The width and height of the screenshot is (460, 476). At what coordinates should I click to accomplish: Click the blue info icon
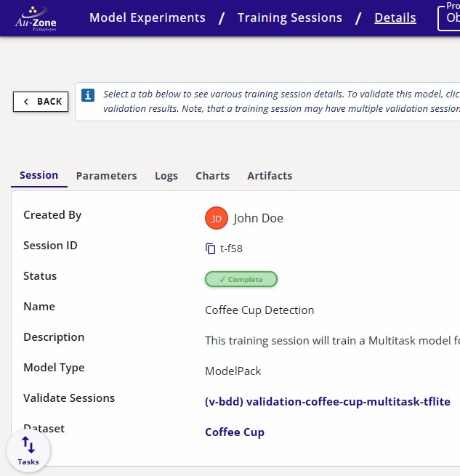tap(88, 96)
